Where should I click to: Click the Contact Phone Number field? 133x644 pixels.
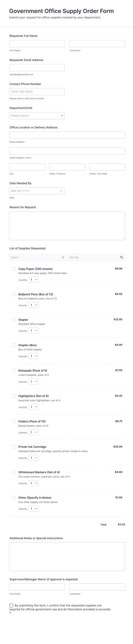coord(37,92)
